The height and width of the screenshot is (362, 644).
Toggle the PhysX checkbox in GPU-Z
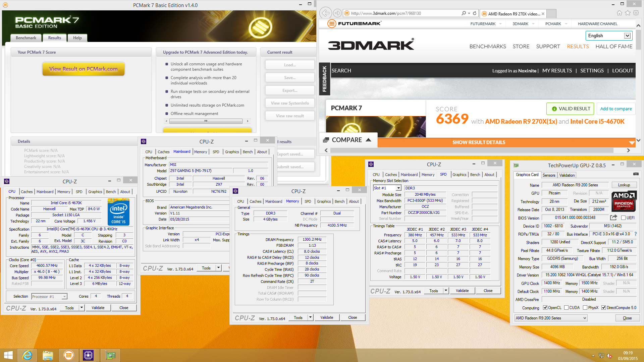[x=585, y=308]
